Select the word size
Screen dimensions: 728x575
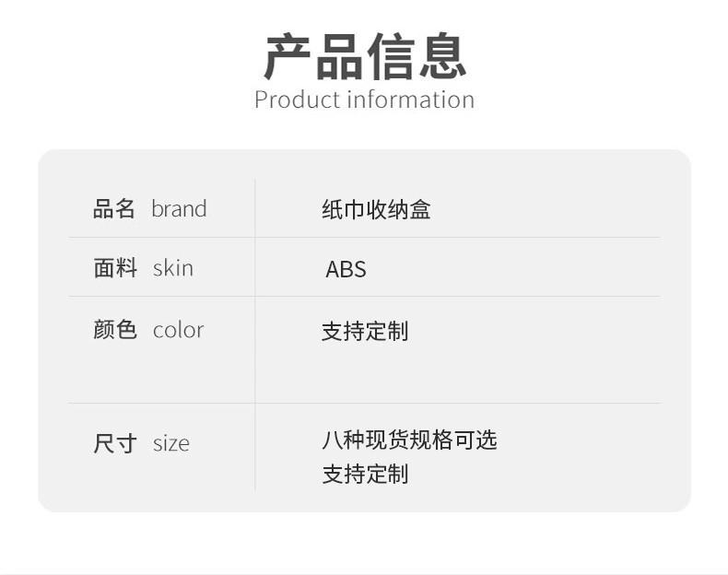(171, 443)
